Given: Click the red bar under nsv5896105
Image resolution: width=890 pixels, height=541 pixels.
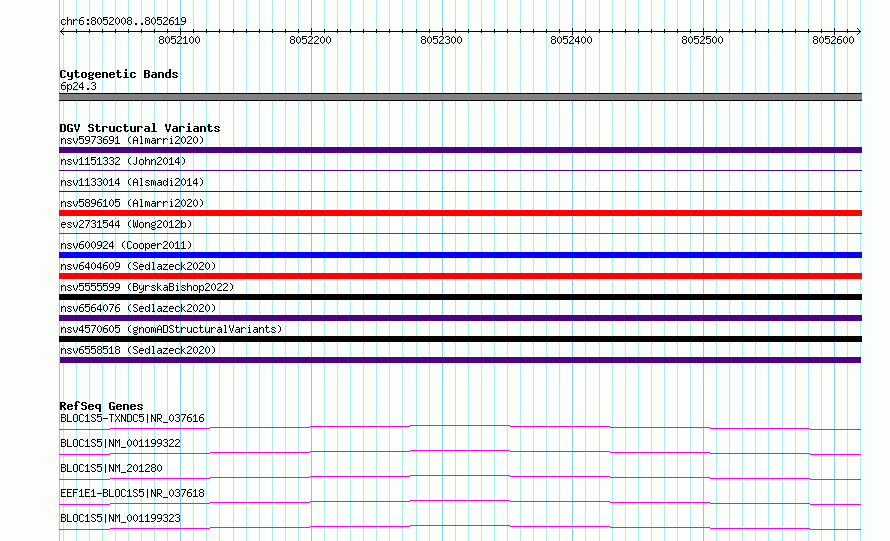Looking at the screenshot, I should coord(460,213).
